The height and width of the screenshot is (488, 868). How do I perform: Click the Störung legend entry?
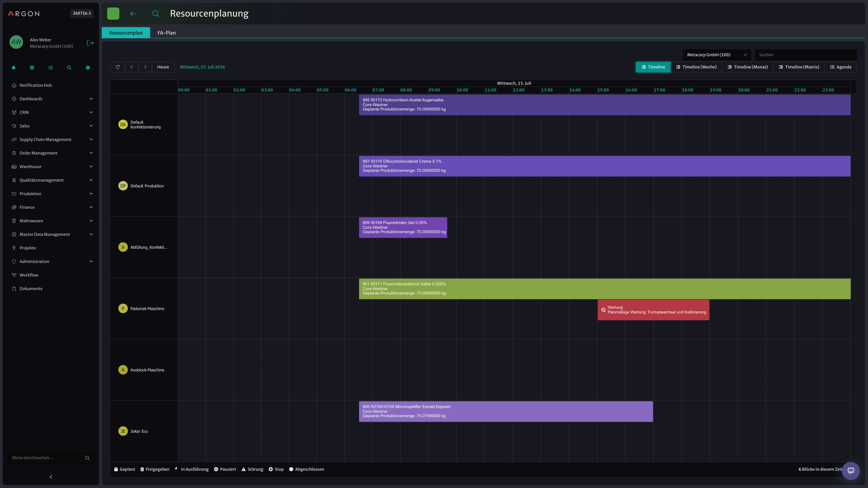(x=252, y=470)
